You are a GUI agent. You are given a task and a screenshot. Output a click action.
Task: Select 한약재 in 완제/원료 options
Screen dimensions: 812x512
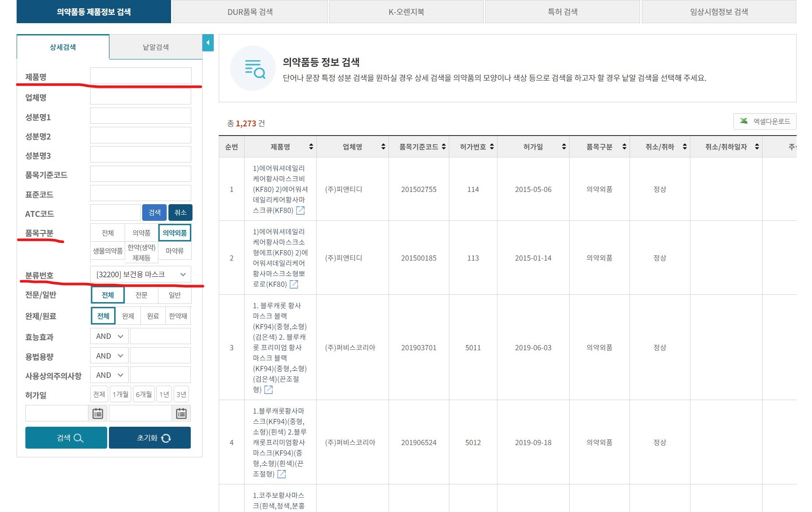coord(178,316)
